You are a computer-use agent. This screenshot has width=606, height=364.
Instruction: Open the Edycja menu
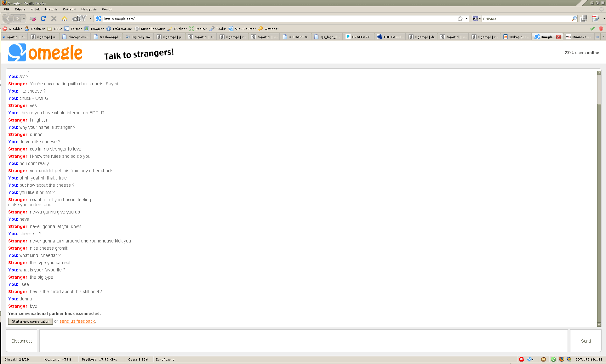20,9
